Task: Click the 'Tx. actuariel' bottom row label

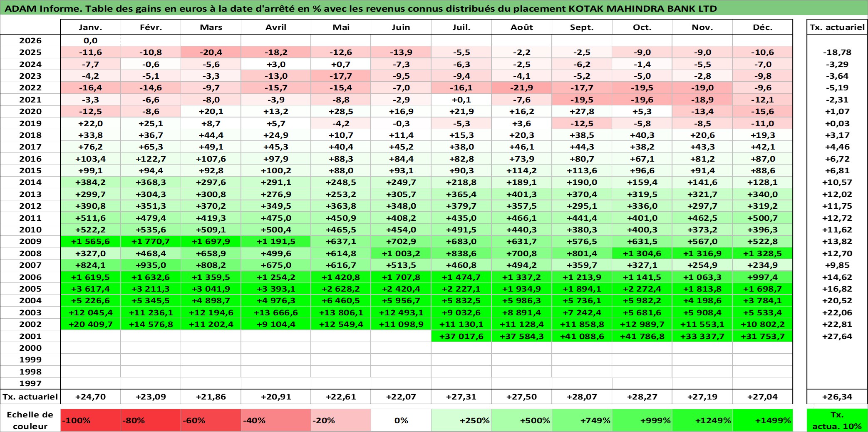Action: coord(30,397)
